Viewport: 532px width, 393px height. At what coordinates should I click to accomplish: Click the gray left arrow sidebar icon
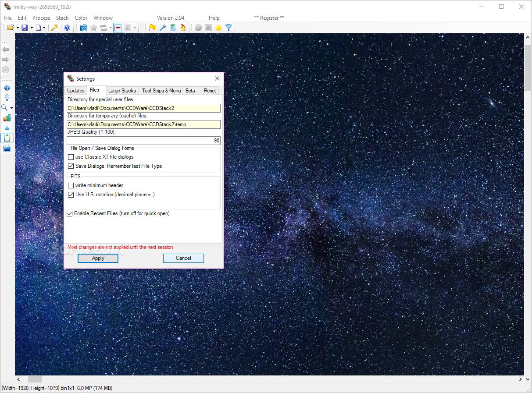coord(5,50)
